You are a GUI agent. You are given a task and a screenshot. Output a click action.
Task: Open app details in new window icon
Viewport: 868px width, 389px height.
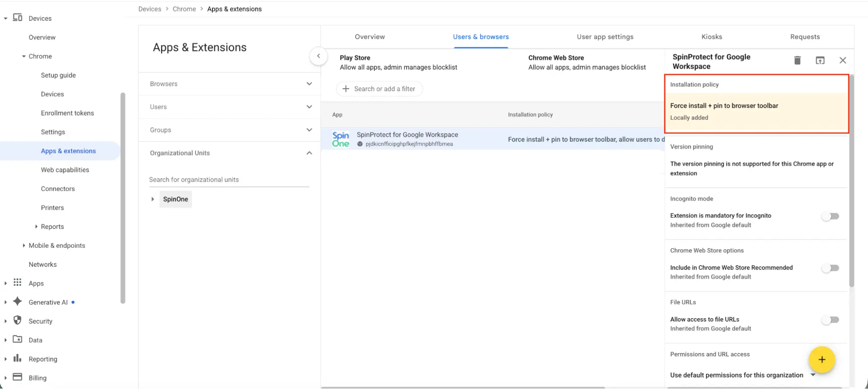[x=820, y=60]
